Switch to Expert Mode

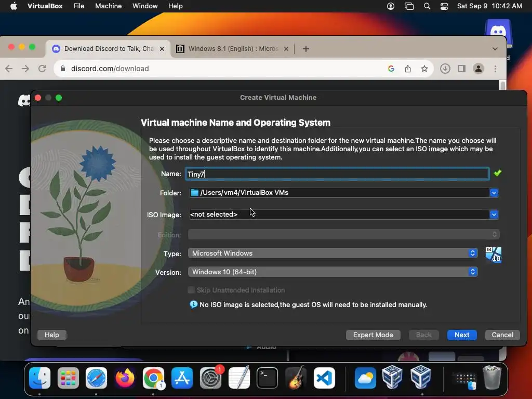coord(373,335)
